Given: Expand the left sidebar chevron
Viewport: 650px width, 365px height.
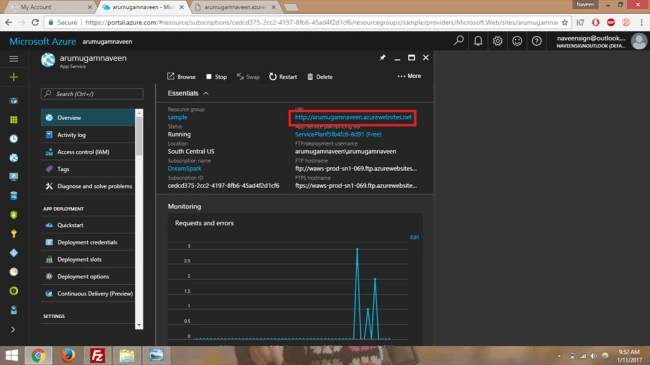Looking at the screenshot, I should point(13,330).
